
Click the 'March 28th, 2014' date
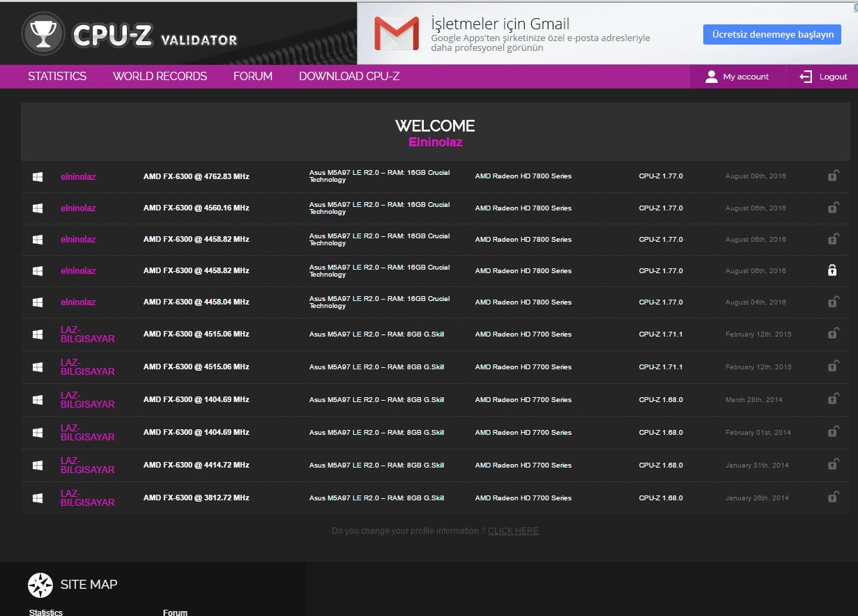754,400
